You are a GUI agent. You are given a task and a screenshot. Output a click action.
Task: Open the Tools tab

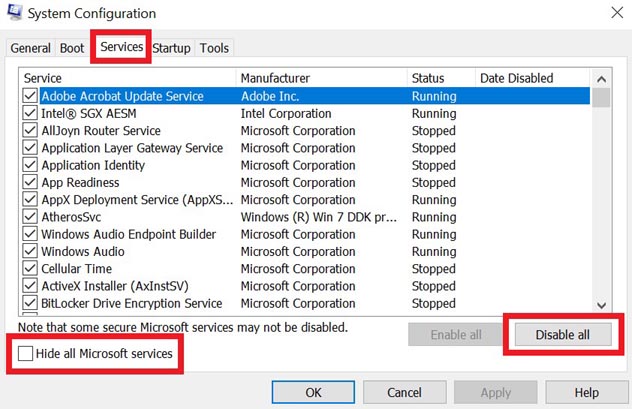click(214, 48)
